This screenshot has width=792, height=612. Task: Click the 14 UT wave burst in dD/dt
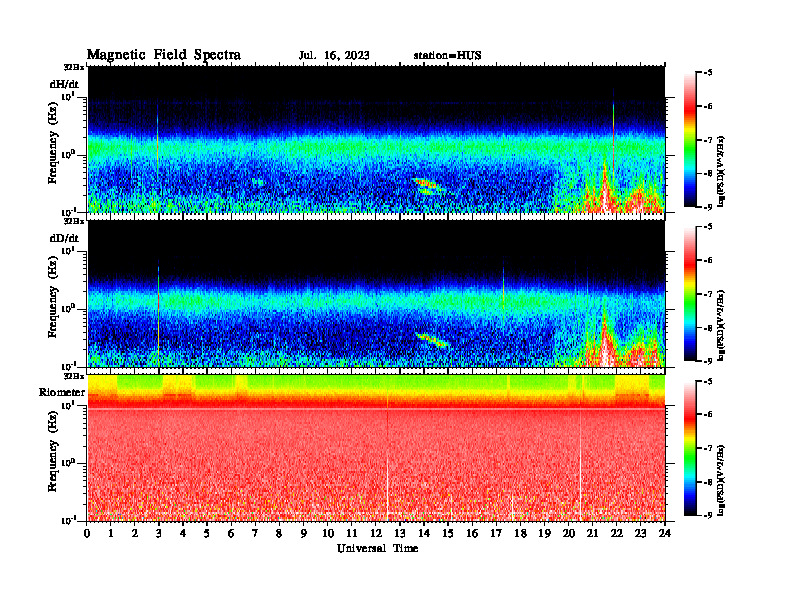point(432,340)
